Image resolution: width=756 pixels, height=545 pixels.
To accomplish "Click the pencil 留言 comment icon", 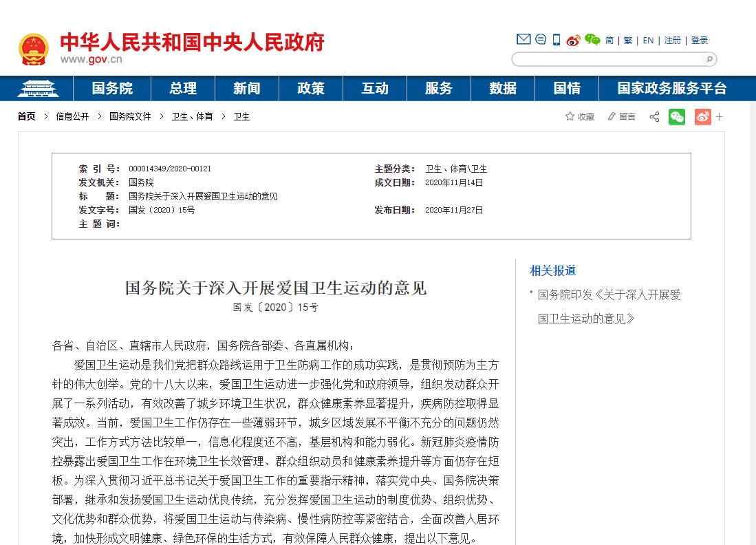I will [x=612, y=116].
